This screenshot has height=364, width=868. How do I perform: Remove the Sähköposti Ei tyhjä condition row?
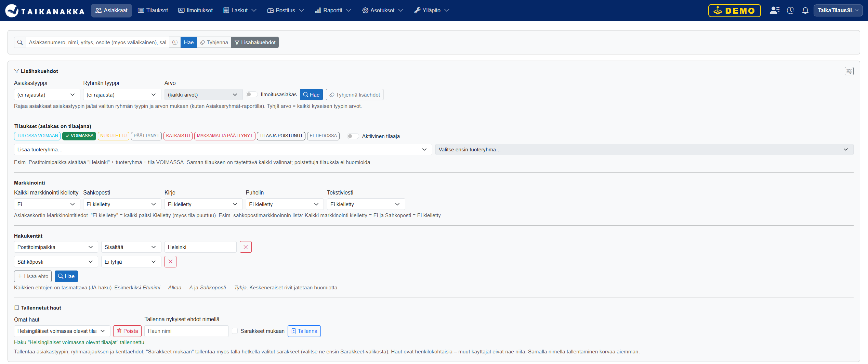click(x=170, y=262)
